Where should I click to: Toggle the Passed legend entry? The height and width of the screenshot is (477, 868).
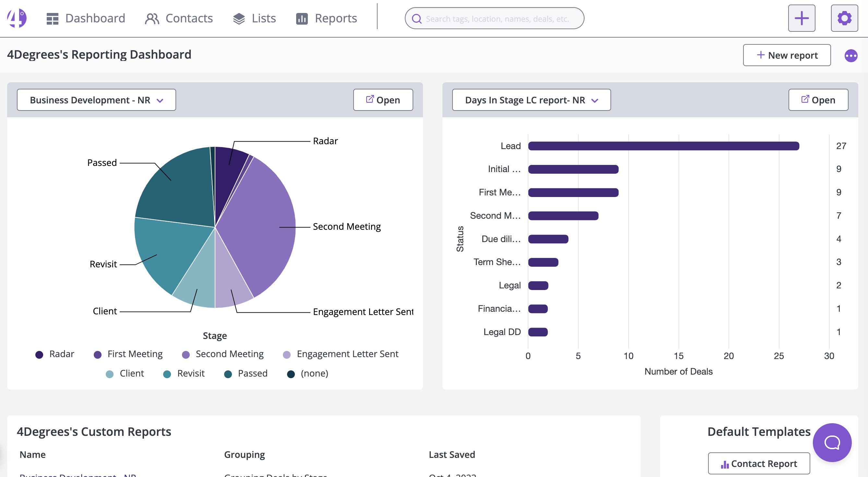246,373
